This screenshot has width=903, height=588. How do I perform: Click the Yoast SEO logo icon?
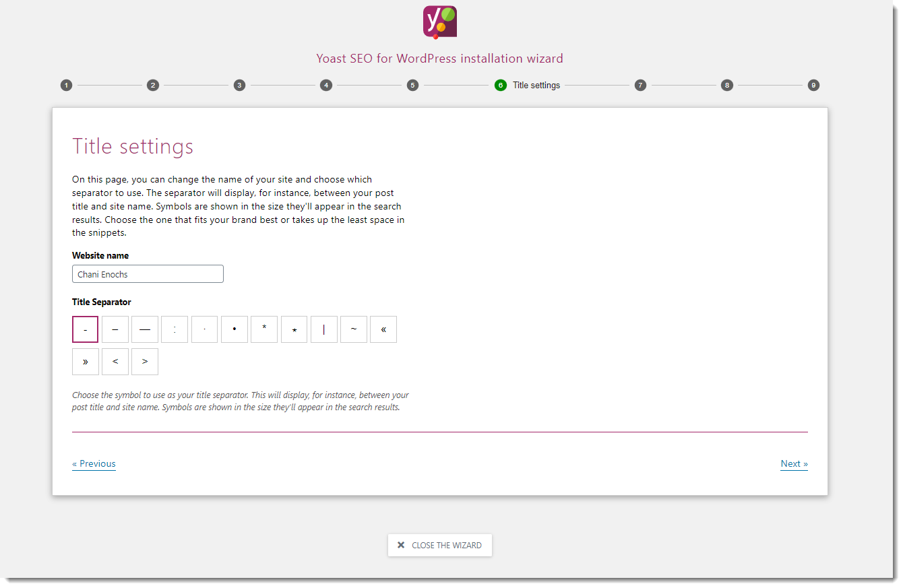(440, 22)
